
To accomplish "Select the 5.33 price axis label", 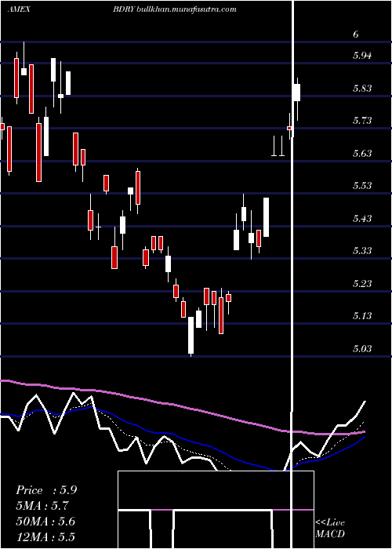I will tap(362, 250).
